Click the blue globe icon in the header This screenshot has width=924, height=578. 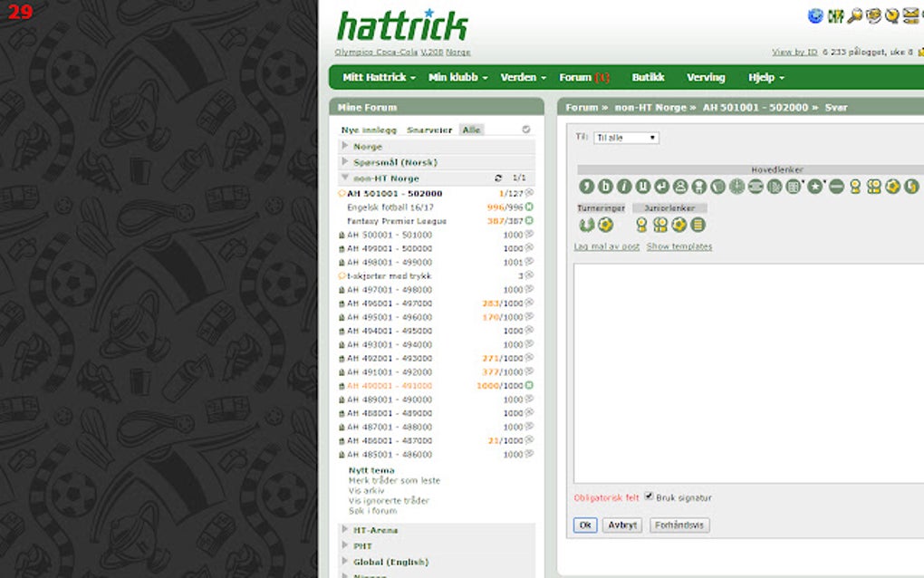(815, 15)
